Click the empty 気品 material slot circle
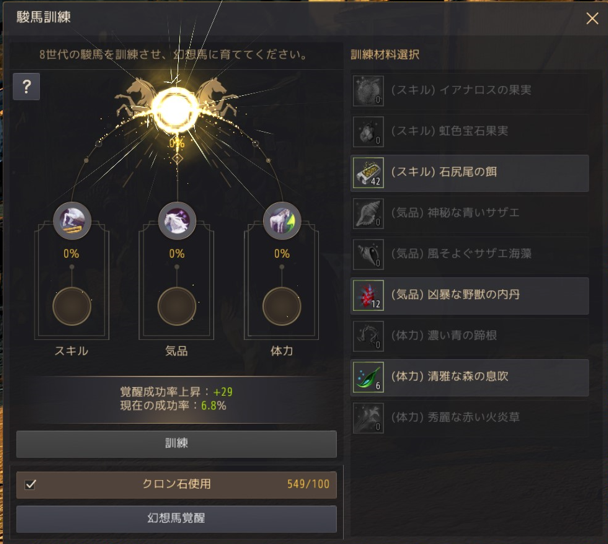 (177, 306)
